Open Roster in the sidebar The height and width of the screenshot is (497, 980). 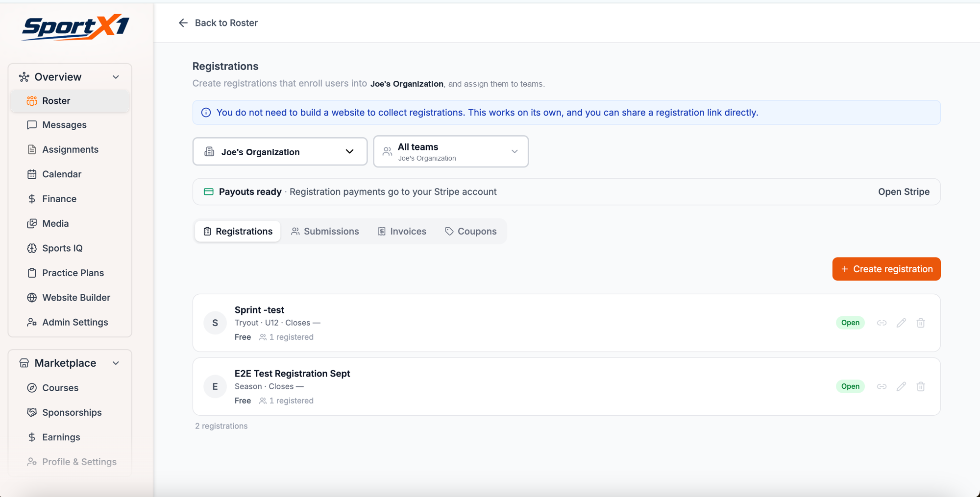tap(70, 101)
